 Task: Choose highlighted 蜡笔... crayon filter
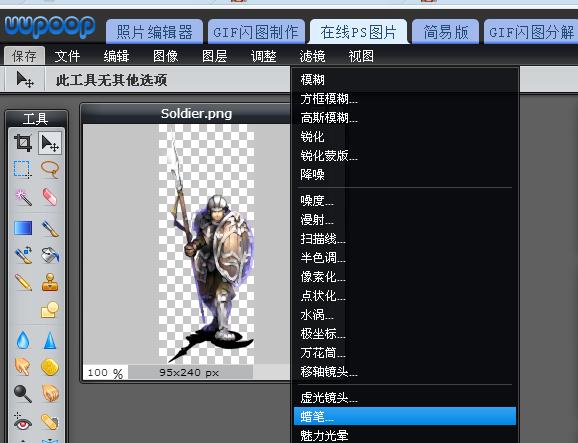[405, 416]
